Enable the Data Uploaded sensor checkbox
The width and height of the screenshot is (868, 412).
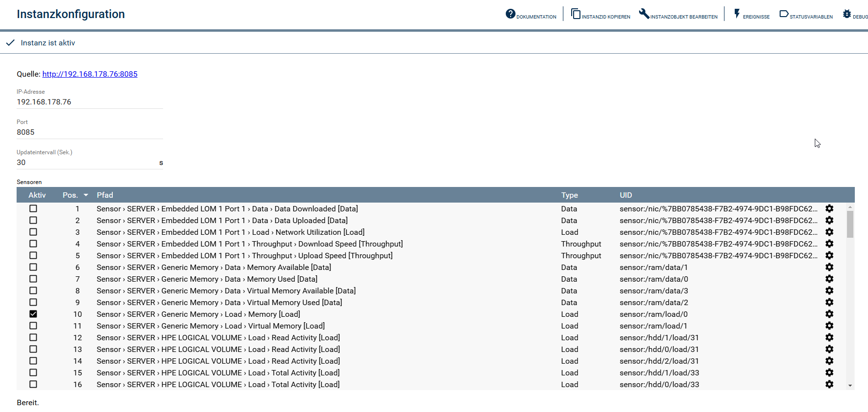33,221
